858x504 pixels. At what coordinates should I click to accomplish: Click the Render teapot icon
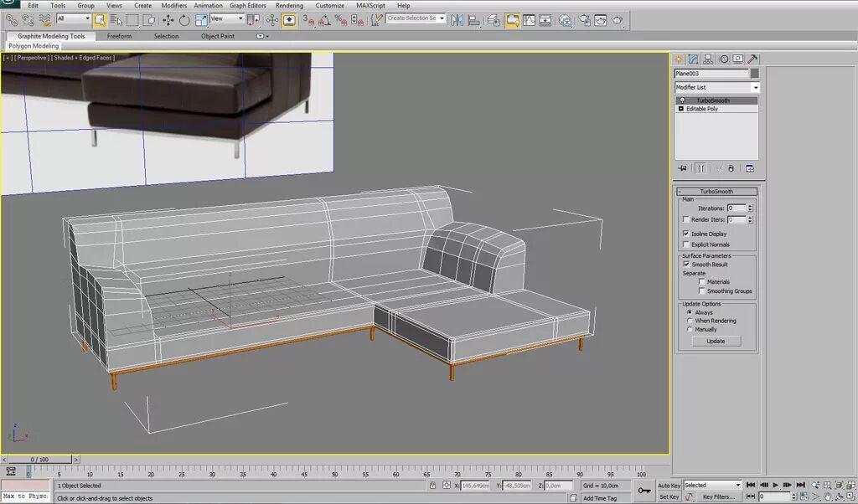tap(618, 19)
